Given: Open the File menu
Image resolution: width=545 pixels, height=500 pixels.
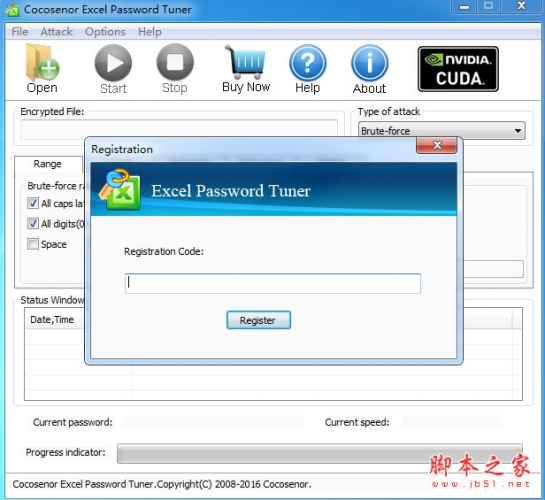Looking at the screenshot, I should click(x=19, y=32).
